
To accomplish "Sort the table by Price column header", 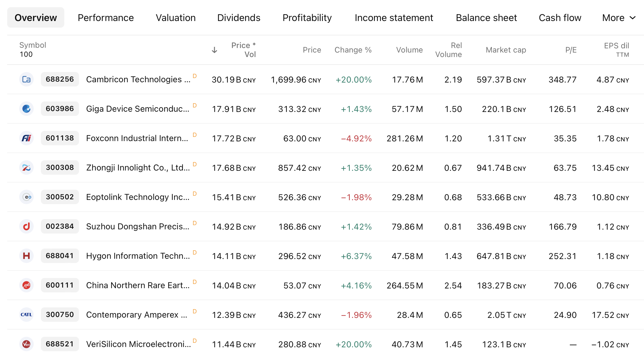I will click(x=312, y=50).
